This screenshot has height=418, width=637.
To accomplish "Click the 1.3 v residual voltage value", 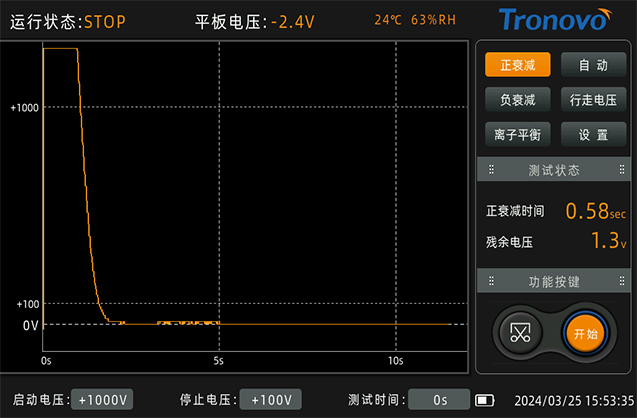I will (608, 240).
